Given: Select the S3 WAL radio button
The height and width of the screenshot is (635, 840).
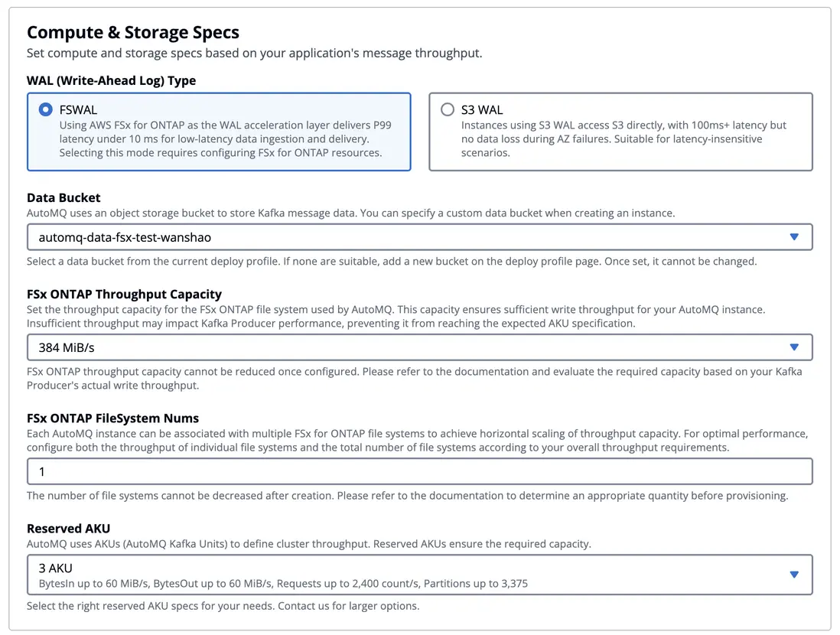Looking at the screenshot, I should (x=448, y=109).
